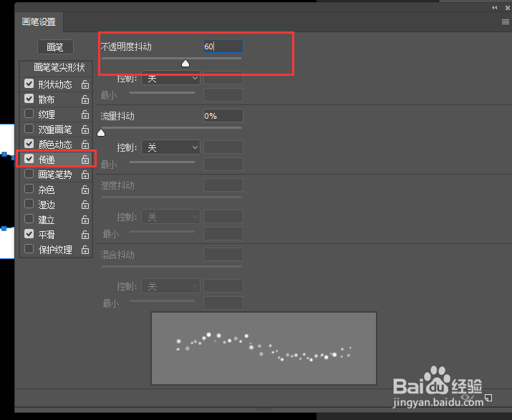
Task: Toggle lock for 双重画笔 setting
Action: coord(85,130)
